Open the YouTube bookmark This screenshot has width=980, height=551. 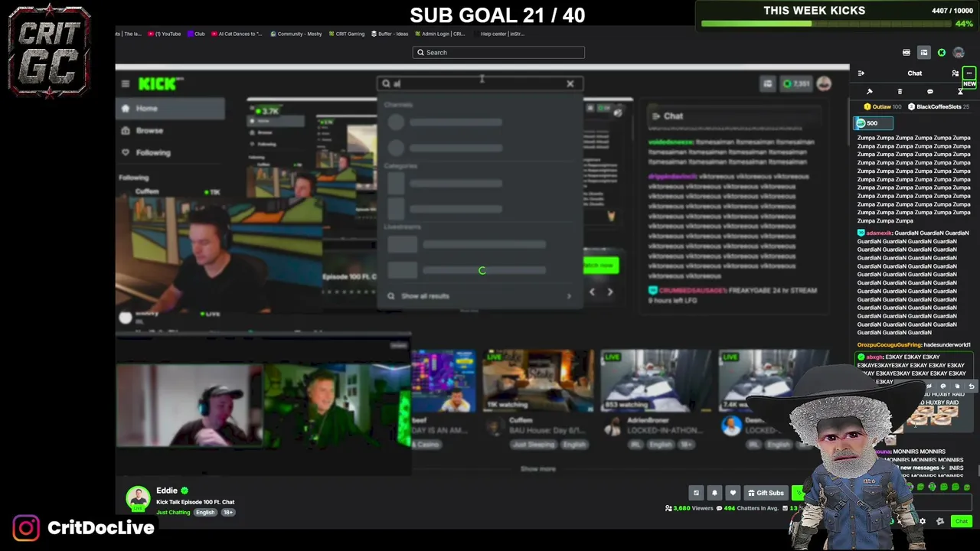point(165,34)
